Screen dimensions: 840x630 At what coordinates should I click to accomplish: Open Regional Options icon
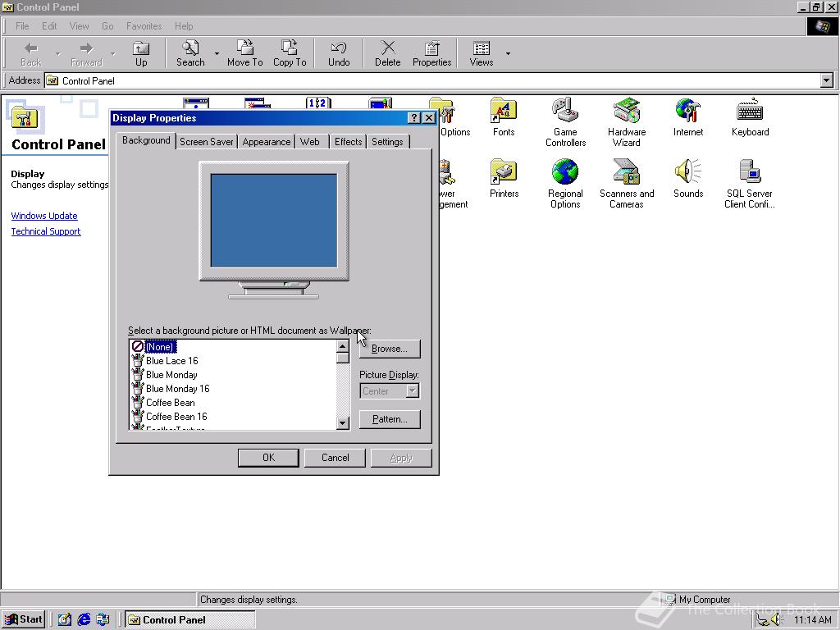coord(565,173)
